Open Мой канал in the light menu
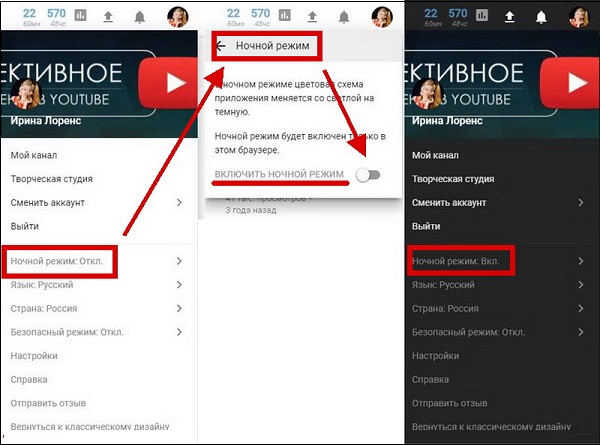Screen dimensions: 600x445 coord(34,155)
